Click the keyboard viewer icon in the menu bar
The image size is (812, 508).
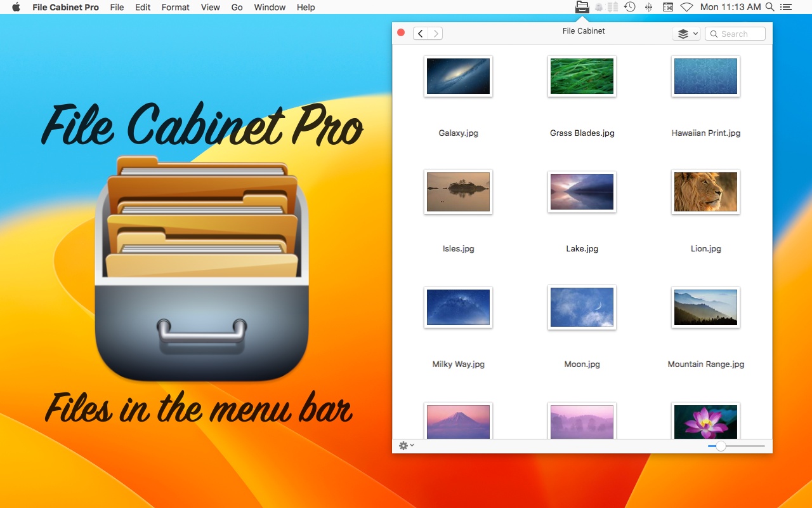point(667,7)
